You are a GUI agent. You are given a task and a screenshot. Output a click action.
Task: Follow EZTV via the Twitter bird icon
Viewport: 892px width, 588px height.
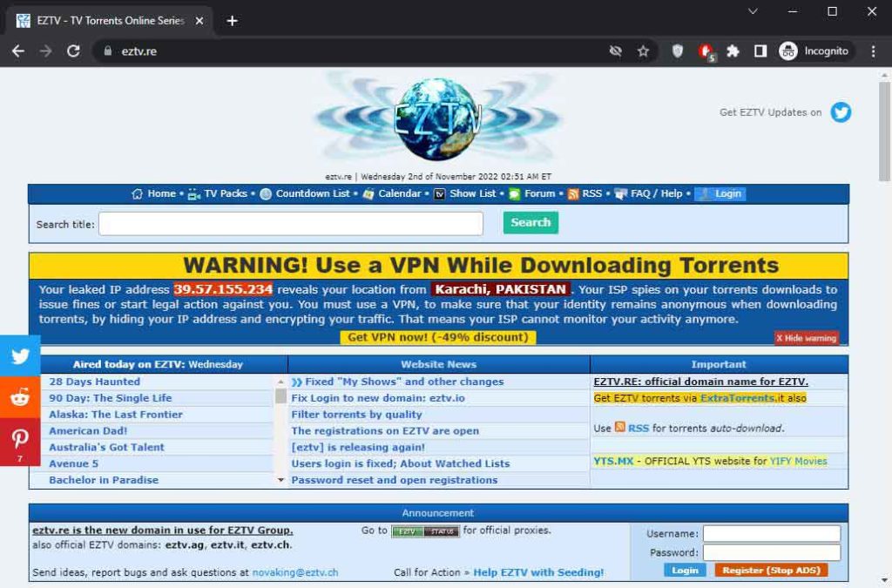click(x=839, y=112)
